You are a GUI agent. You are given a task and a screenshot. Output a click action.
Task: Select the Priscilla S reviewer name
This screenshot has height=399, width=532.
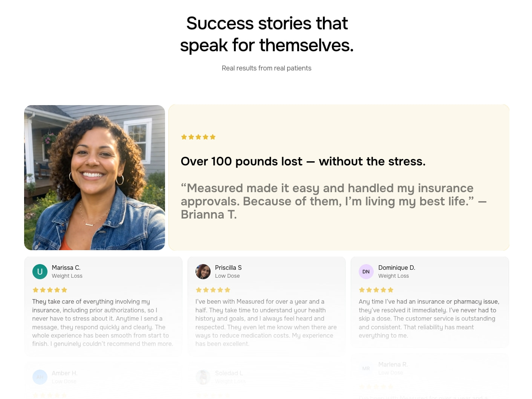tap(228, 268)
